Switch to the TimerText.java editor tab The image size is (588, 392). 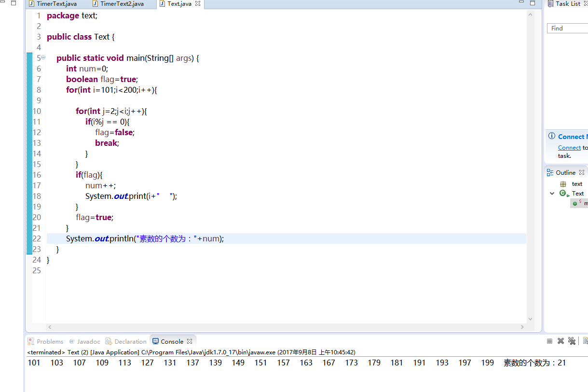click(x=56, y=4)
